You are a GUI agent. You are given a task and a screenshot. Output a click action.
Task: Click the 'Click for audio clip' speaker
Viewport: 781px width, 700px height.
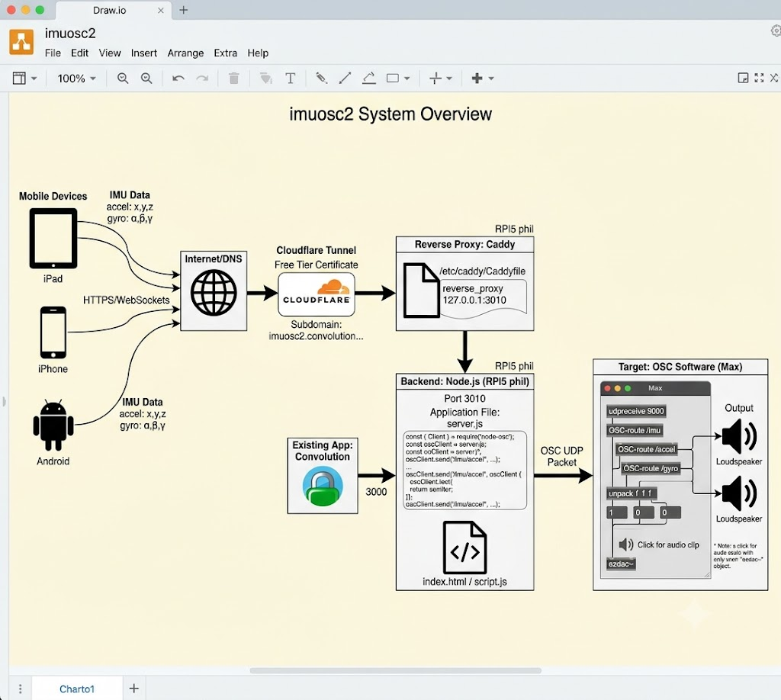(x=626, y=544)
